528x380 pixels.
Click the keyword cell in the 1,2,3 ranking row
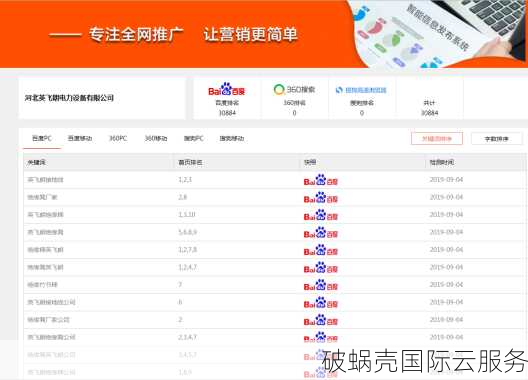coord(45,180)
